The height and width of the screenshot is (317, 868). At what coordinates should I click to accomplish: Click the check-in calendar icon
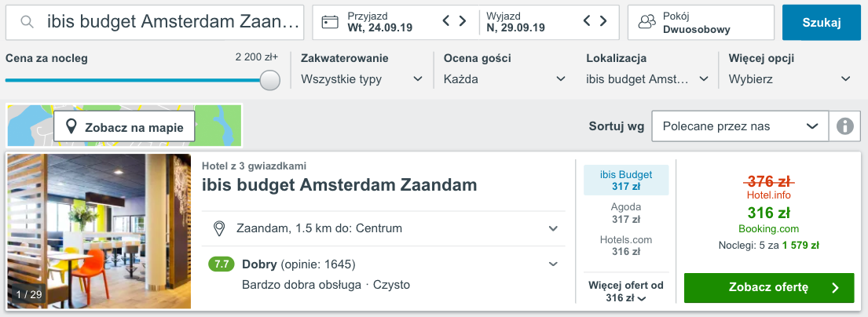[331, 22]
